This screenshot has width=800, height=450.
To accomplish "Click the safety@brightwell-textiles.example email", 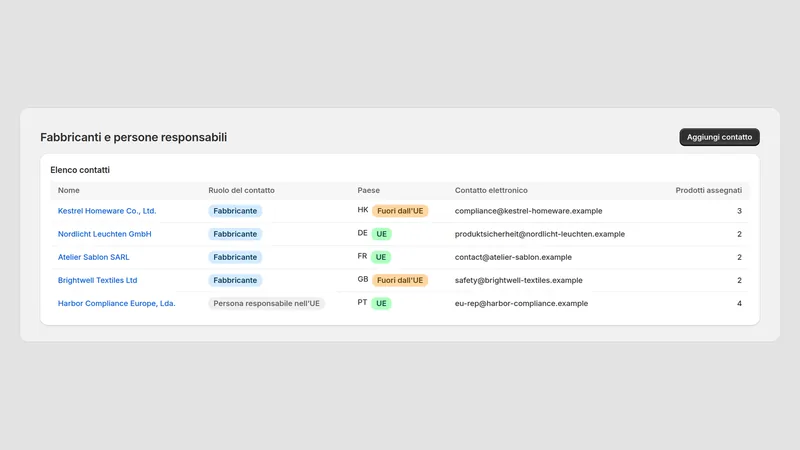I will click(518, 280).
